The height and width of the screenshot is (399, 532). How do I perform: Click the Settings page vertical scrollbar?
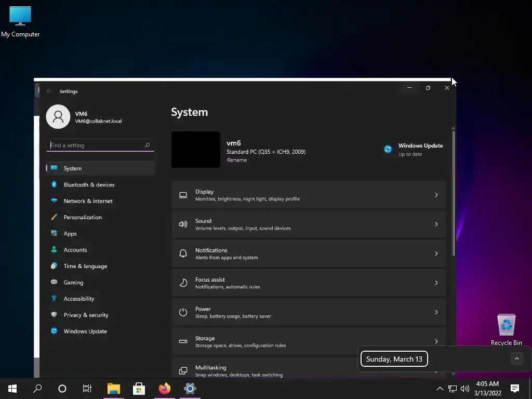coord(453,193)
